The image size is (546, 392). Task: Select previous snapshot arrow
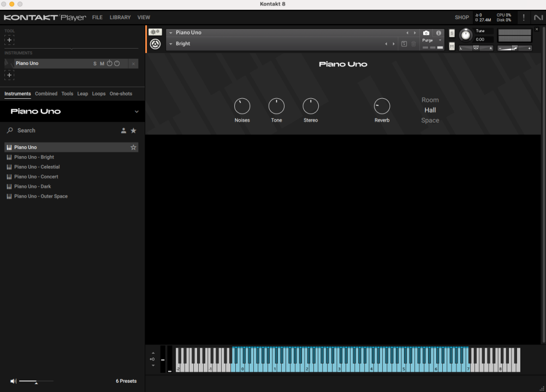pyautogui.click(x=386, y=44)
